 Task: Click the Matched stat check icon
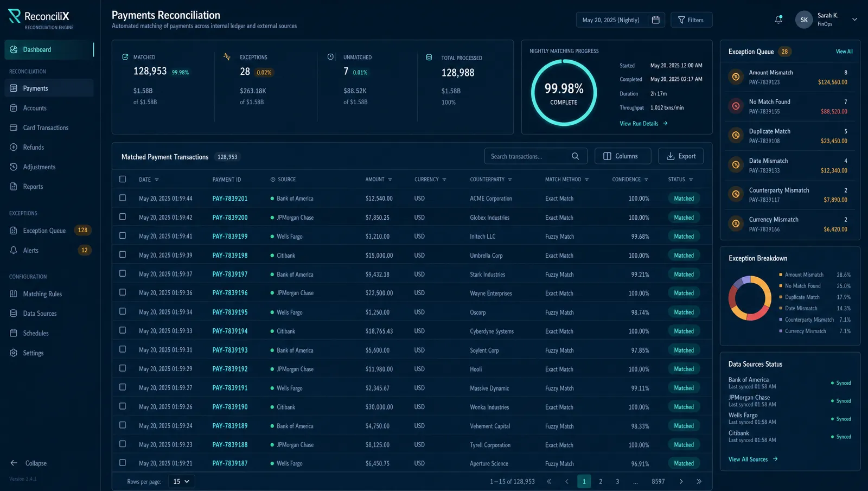coord(125,57)
